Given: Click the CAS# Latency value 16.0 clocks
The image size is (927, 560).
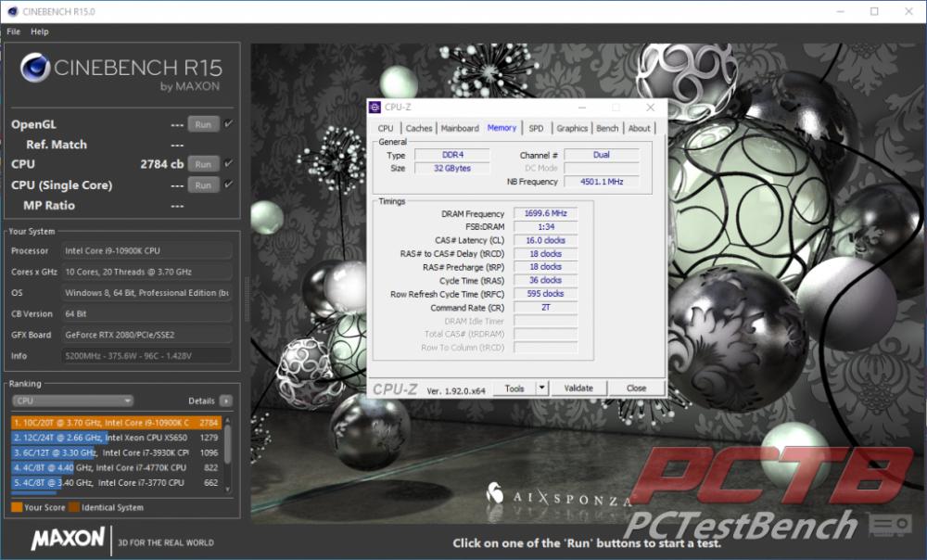Looking at the screenshot, I should (x=545, y=240).
